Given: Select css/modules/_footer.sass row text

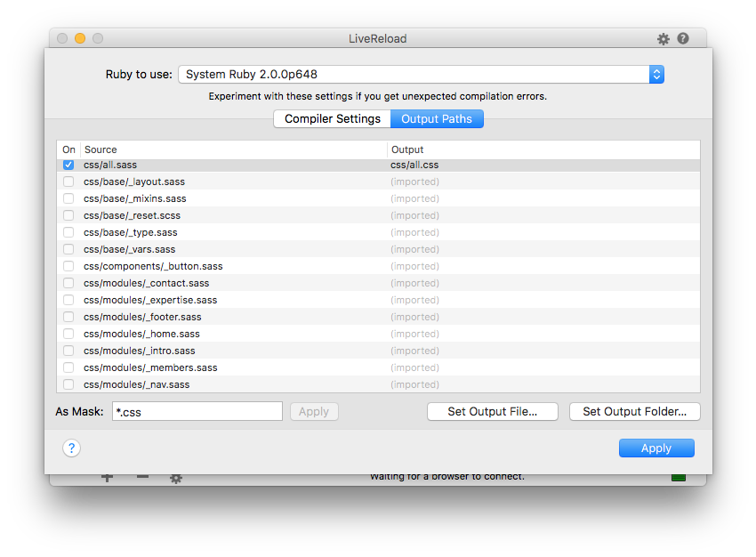Looking at the screenshot, I should tap(142, 317).
